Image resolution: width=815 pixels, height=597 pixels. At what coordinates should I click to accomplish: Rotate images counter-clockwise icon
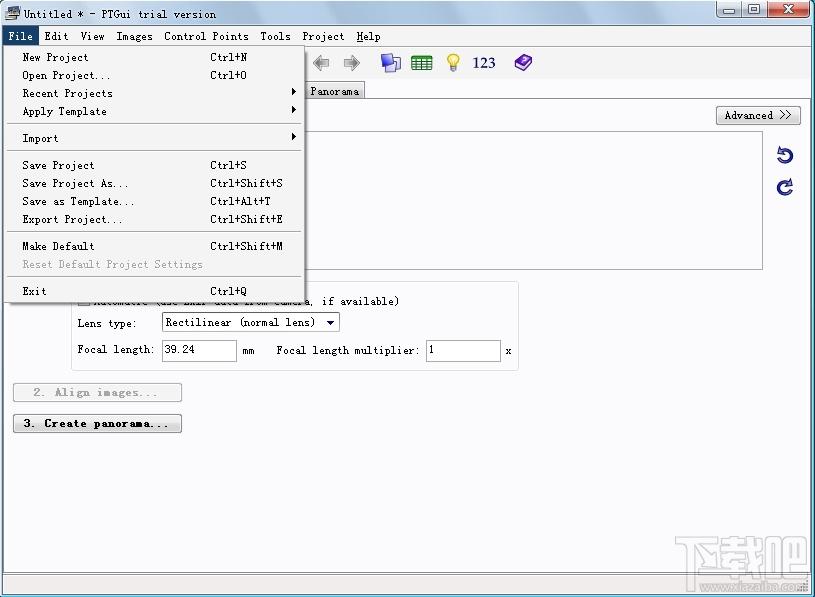tap(784, 155)
